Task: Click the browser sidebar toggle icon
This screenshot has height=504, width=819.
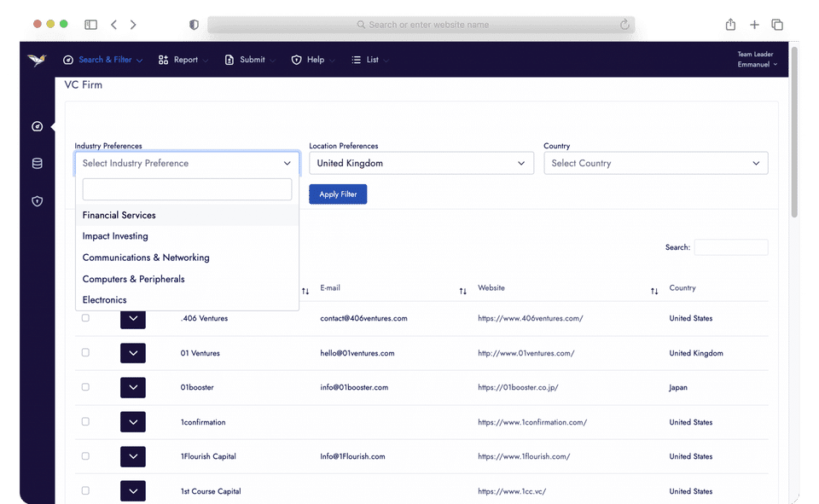Action: pyautogui.click(x=91, y=25)
